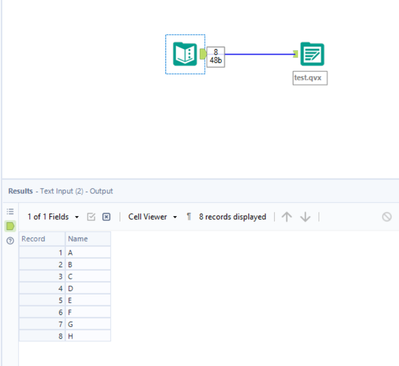This screenshot has height=366, width=399.
Task: Open the Results messages list icon
Action: (10, 211)
